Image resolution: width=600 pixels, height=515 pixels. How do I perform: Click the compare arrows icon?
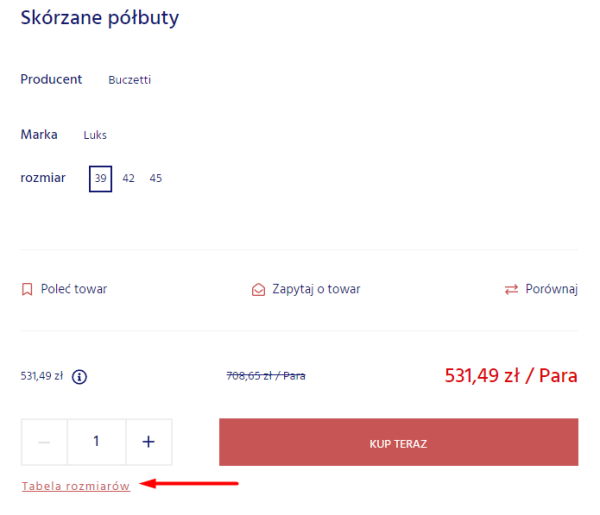511,290
